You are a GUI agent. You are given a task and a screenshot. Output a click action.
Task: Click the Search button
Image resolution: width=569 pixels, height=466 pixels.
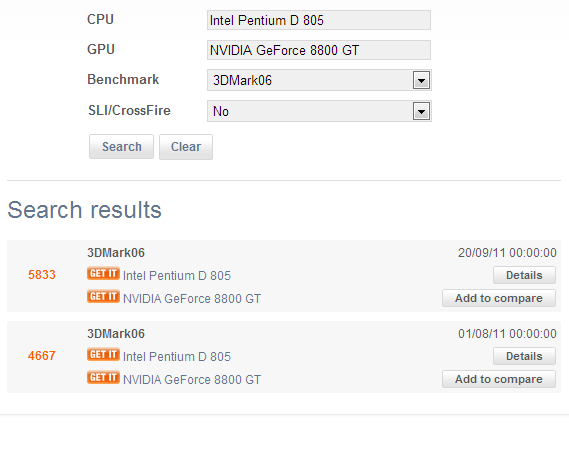(122, 147)
